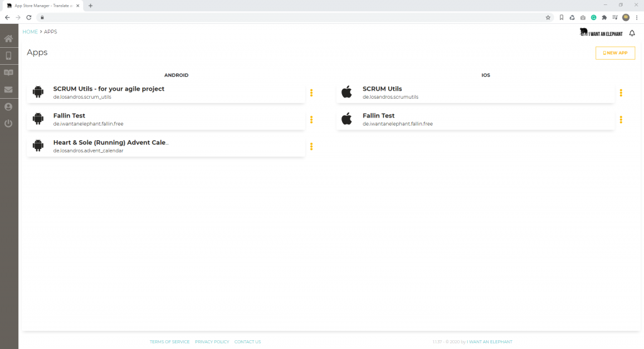Click the power logout sidebar icon
Image resolution: width=644 pixels, height=349 pixels.
9,124
